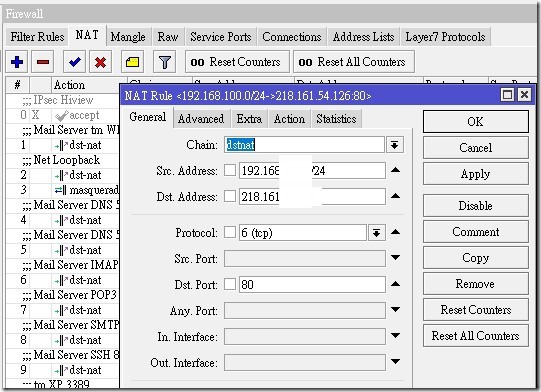Image resolution: width=541 pixels, height=392 pixels.
Task: Open the Layer7 Protocols tab
Action: [445, 37]
